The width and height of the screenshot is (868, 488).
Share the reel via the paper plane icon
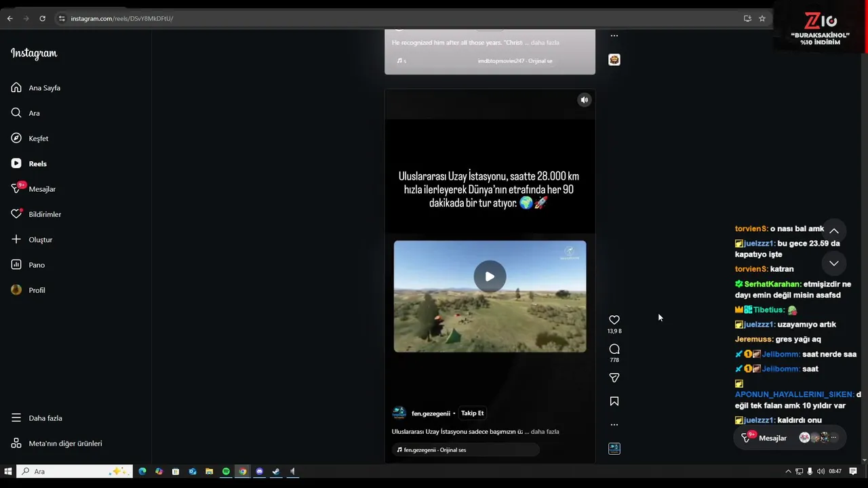614,378
